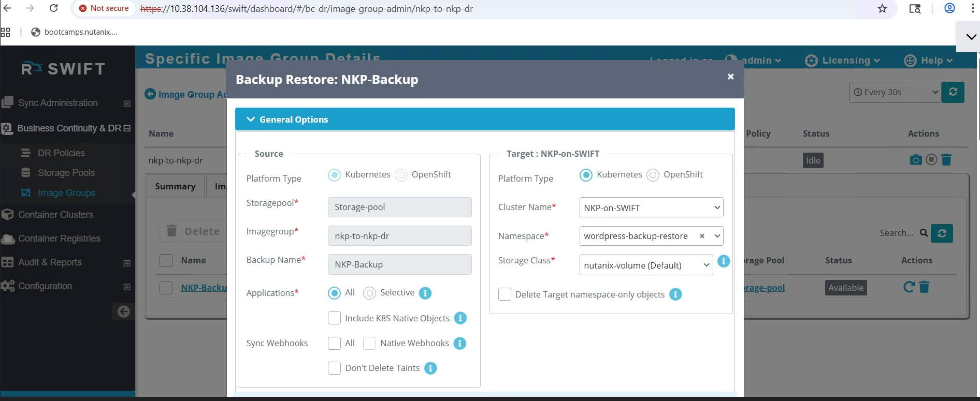This screenshot has height=401, width=980.
Task: Open the Help menu
Action: 929,61
